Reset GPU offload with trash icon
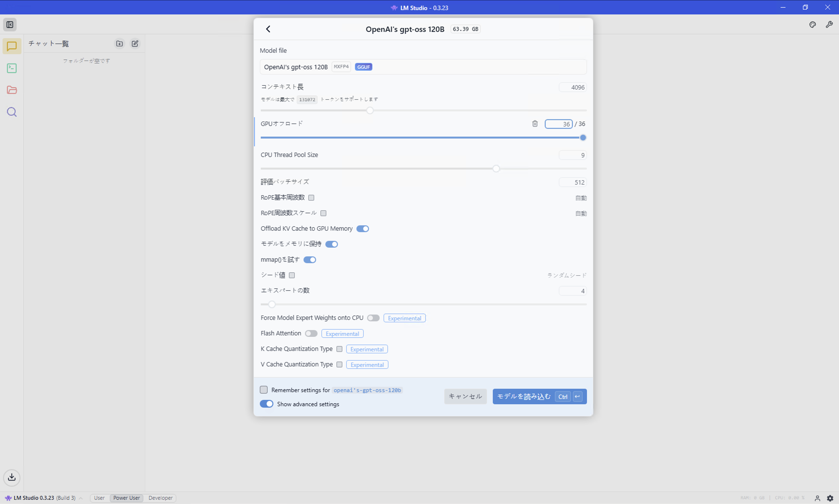Image resolution: width=839 pixels, height=504 pixels. [535, 124]
